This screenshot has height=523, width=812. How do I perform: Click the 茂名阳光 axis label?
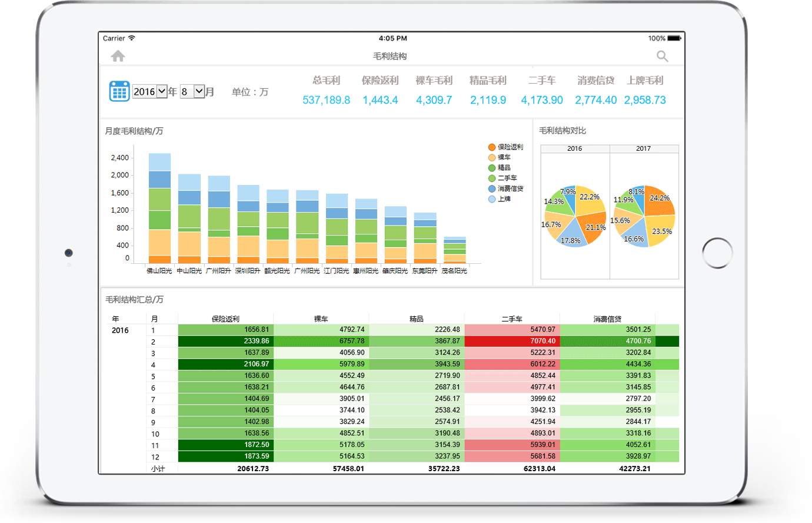pyautogui.click(x=454, y=271)
